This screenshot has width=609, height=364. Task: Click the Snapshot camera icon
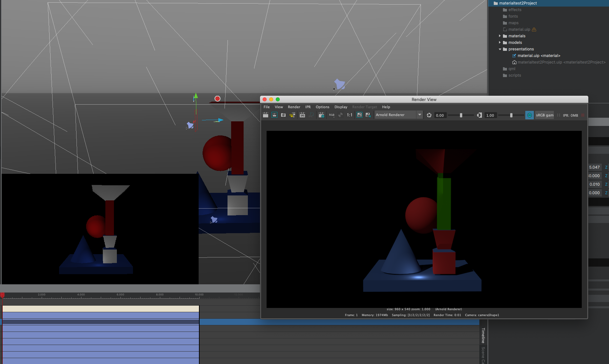point(283,115)
